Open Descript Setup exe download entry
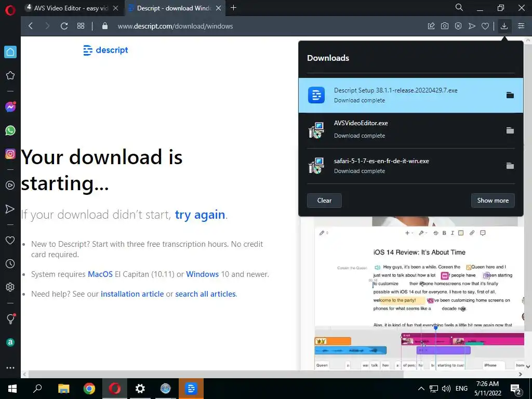The height and width of the screenshot is (399, 532). [410, 96]
